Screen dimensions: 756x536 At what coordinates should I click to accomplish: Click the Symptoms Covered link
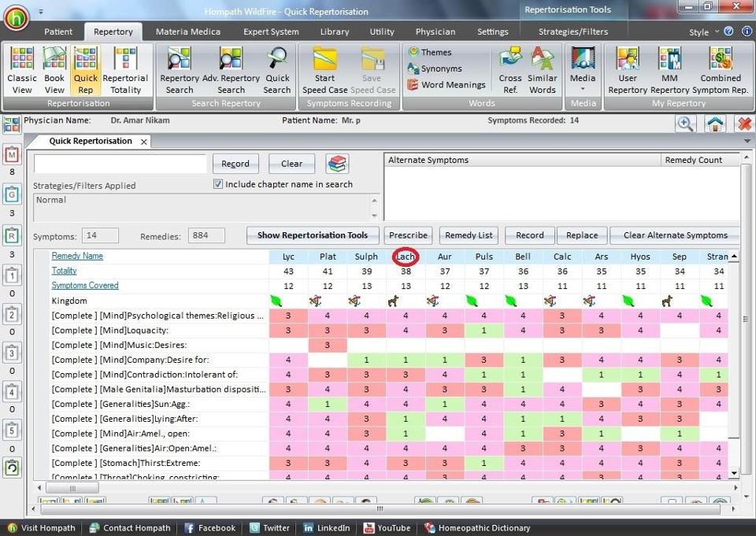(x=85, y=286)
